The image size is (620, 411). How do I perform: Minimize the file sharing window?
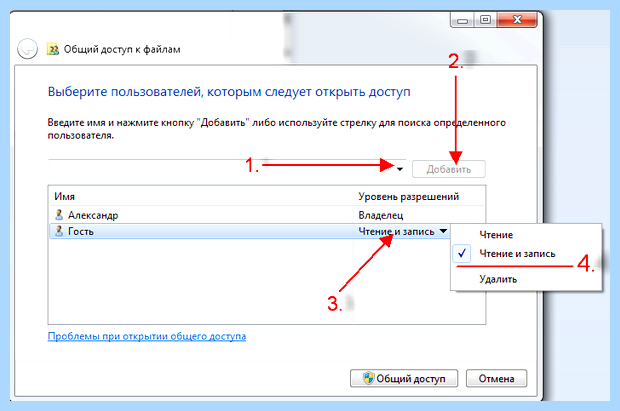(x=462, y=20)
